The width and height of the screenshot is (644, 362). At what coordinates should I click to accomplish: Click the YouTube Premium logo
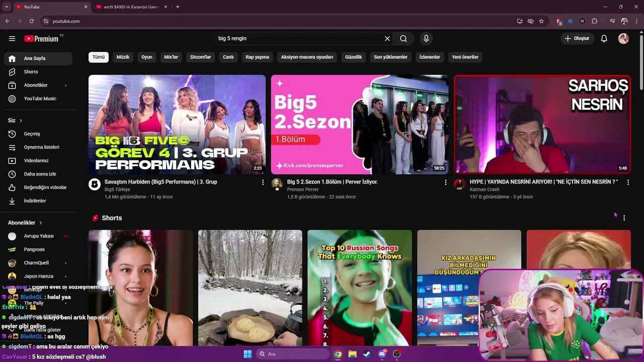tap(41, 39)
